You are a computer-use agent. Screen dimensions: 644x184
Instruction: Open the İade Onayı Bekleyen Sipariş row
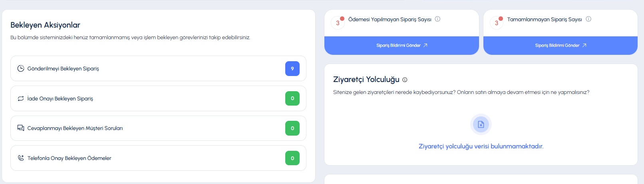[x=158, y=98]
